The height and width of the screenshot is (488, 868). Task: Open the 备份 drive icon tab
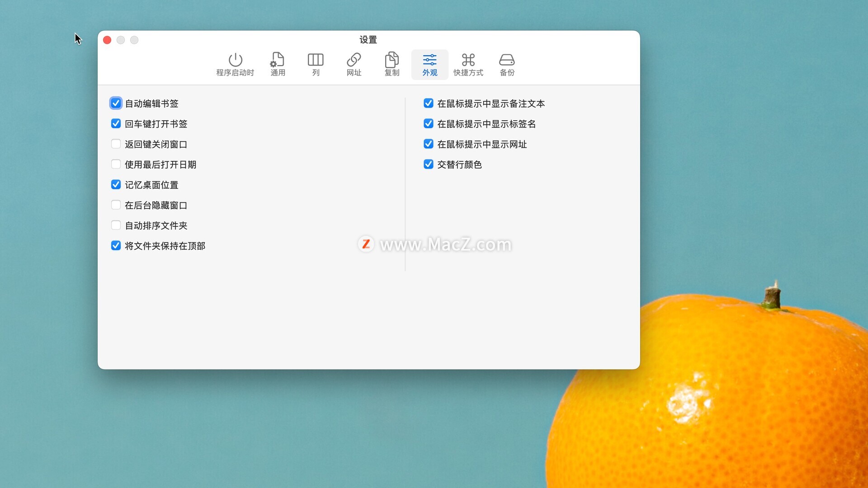[507, 65]
